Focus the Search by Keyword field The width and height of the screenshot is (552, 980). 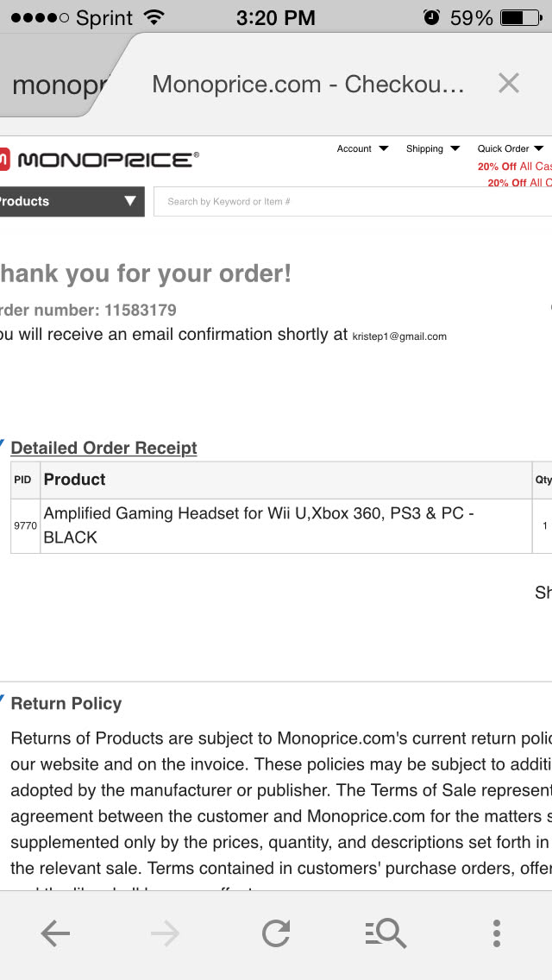click(352, 202)
